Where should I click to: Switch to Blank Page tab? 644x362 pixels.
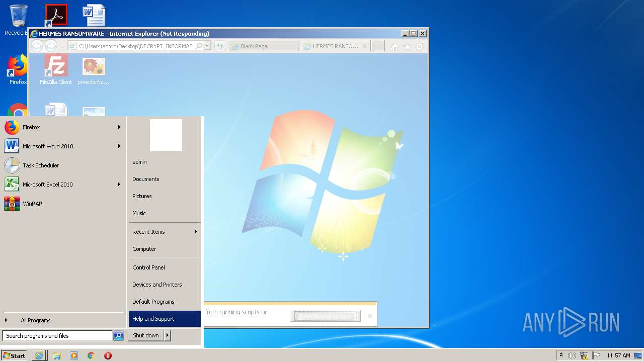click(264, 46)
